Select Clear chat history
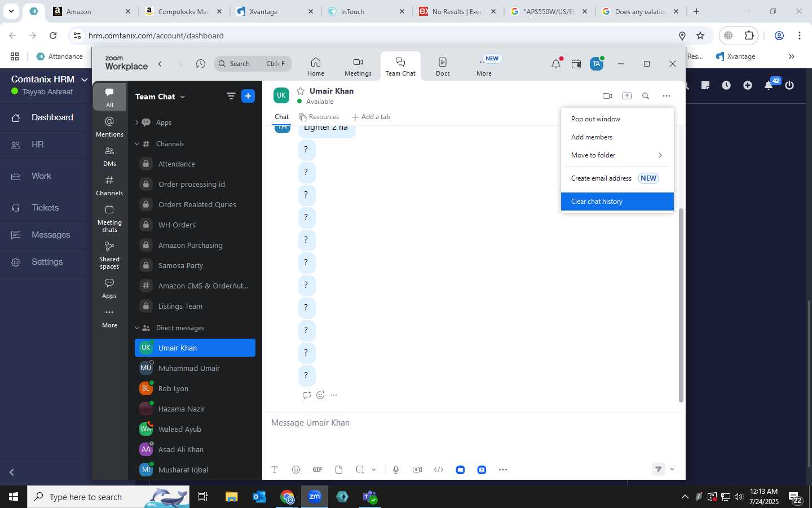This screenshot has height=508, width=812. click(617, 202)
